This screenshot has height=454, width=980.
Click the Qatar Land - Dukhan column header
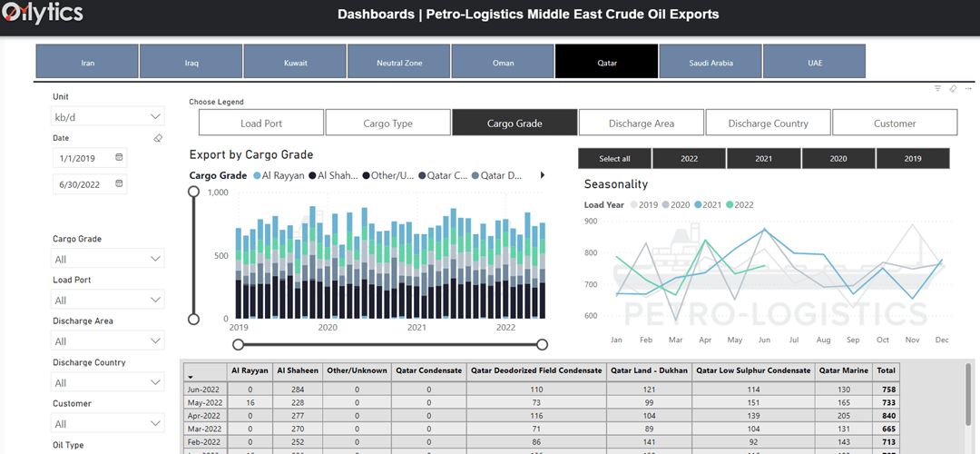649,370
